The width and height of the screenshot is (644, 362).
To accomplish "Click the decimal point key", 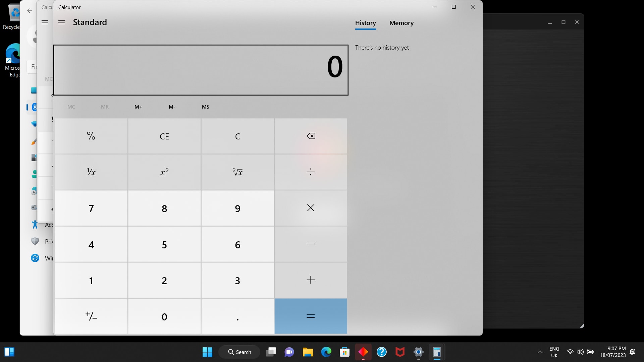I will pos(237,316).
